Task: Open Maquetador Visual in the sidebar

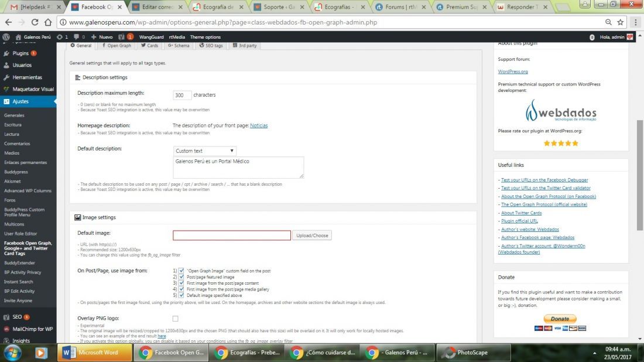Action: click(33, 89)
